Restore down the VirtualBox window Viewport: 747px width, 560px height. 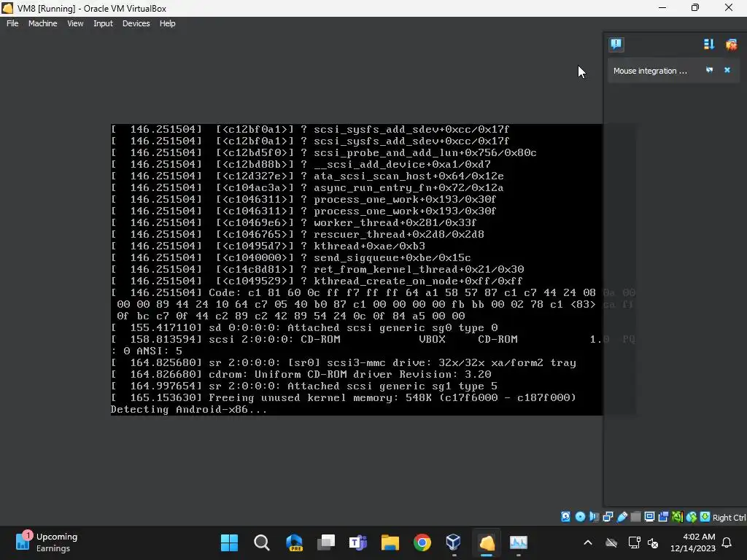tap(695, 7)
